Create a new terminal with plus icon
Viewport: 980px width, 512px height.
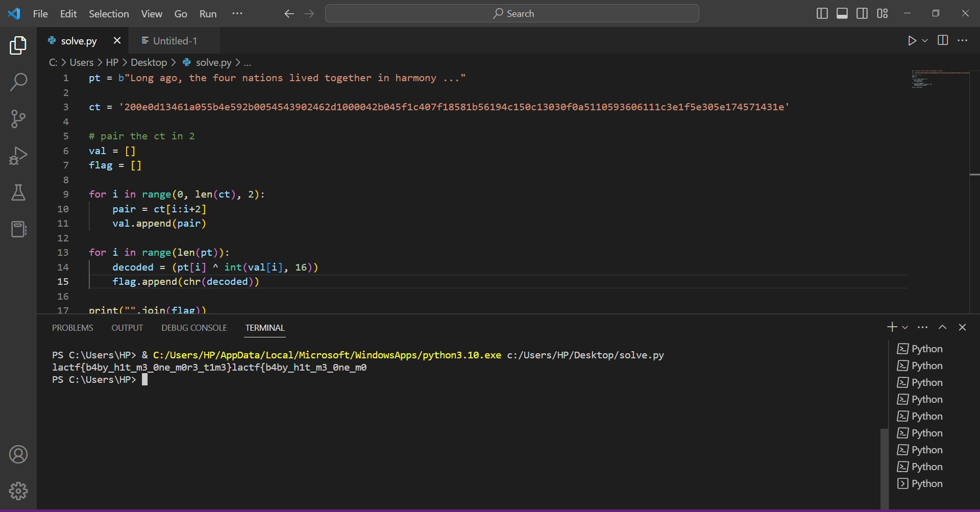pos(892,327)
